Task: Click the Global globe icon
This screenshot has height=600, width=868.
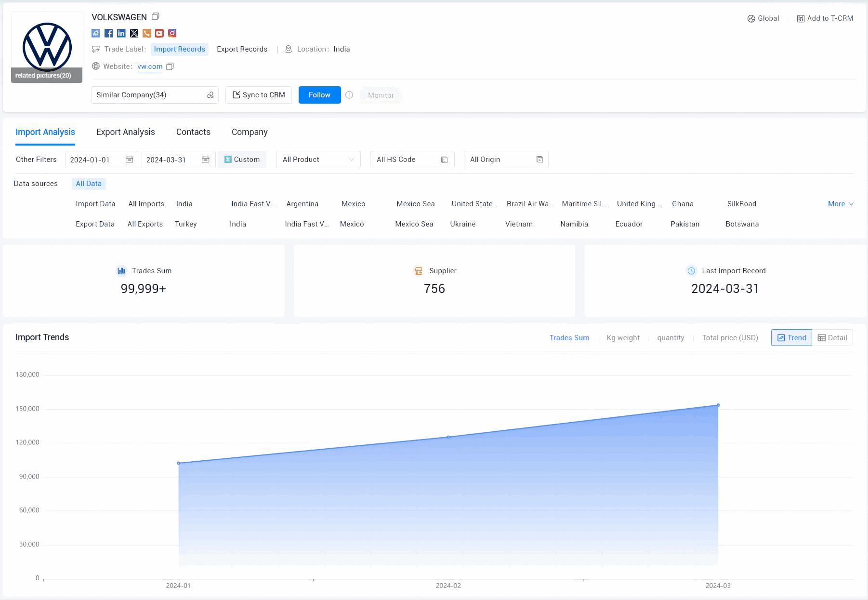Action: tap(751, 19)
